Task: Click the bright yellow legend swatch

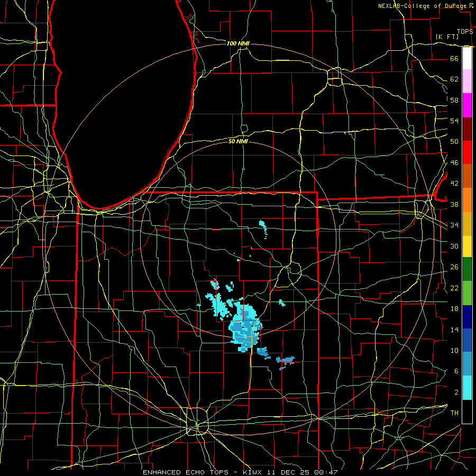Action: (x=467, y=246)
